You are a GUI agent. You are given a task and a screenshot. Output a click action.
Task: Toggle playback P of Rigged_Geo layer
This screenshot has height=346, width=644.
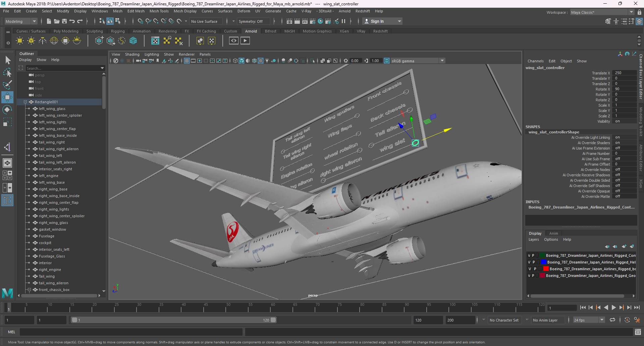533,276
